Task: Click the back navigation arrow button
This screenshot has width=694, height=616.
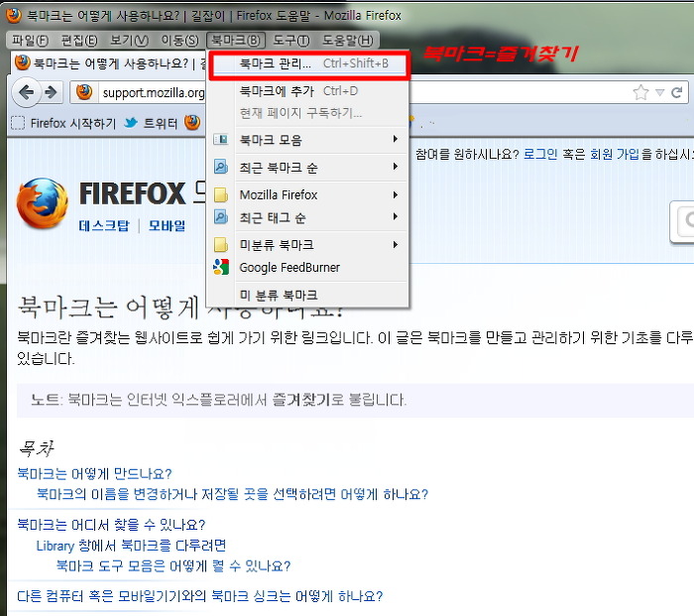Action: point(26,93)
